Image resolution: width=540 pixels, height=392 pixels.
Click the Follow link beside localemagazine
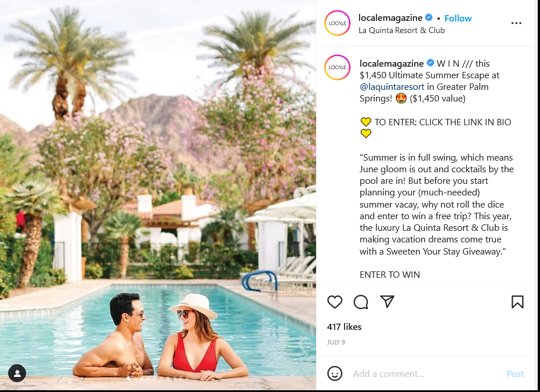click(x=458, y=18)
